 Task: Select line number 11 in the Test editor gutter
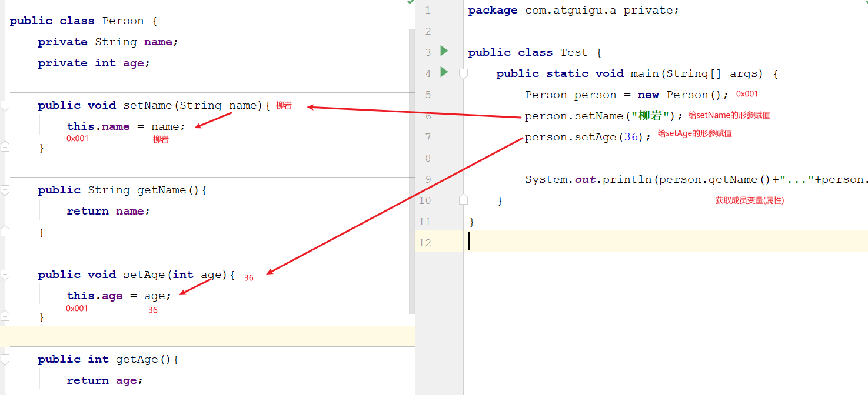click(x=425, y=222)
